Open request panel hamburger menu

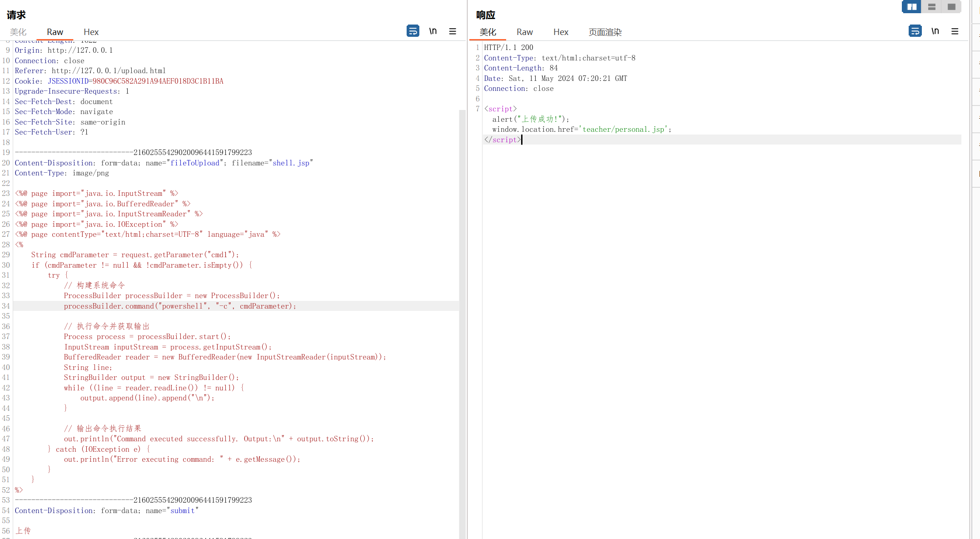453,31
